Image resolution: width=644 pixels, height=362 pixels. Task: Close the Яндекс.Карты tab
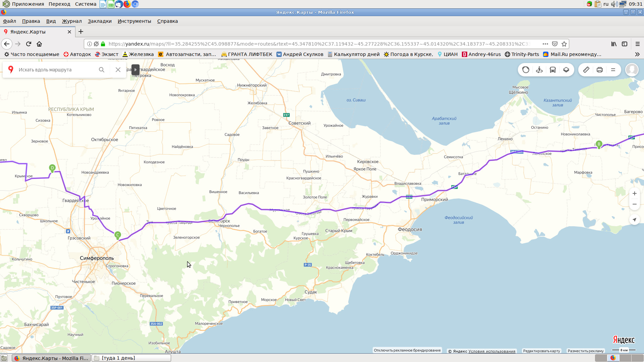(x=69, y=32)
